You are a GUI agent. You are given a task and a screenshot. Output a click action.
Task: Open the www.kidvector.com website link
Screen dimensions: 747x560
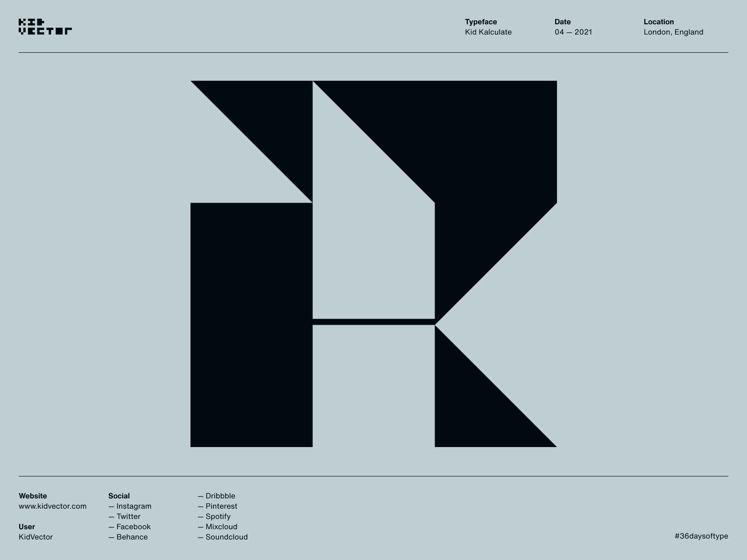52,506
